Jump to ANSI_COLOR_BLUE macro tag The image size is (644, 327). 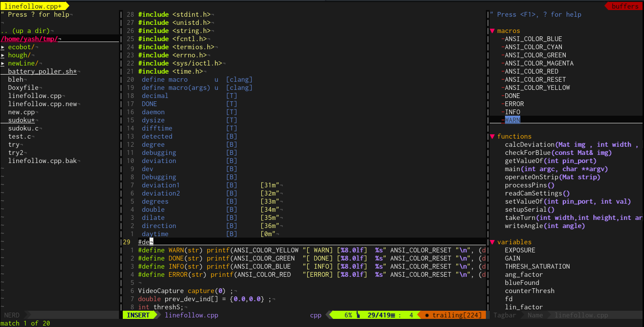coord(534,39)
